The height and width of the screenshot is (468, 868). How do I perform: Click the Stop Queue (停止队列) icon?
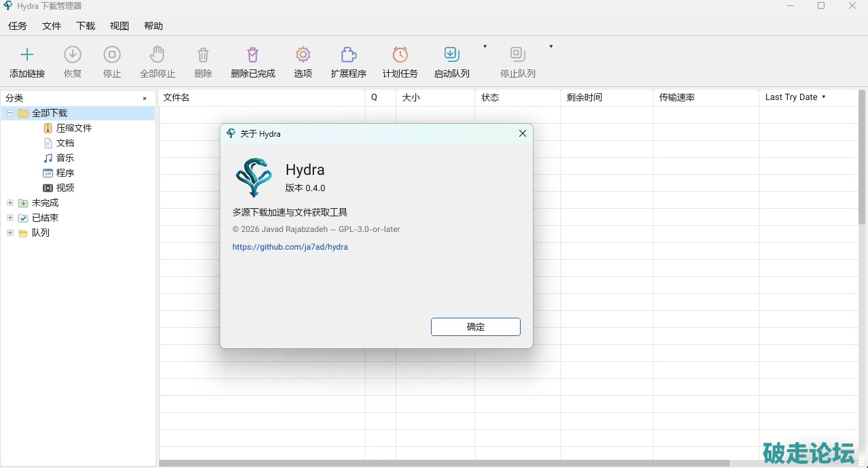point(518,55)
